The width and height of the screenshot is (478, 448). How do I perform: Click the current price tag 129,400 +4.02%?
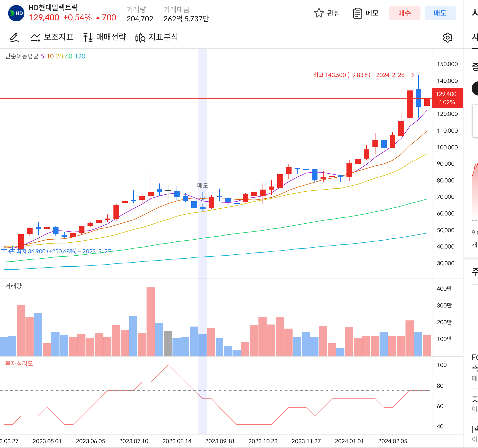pyautogui.click(x=447, y=98)
